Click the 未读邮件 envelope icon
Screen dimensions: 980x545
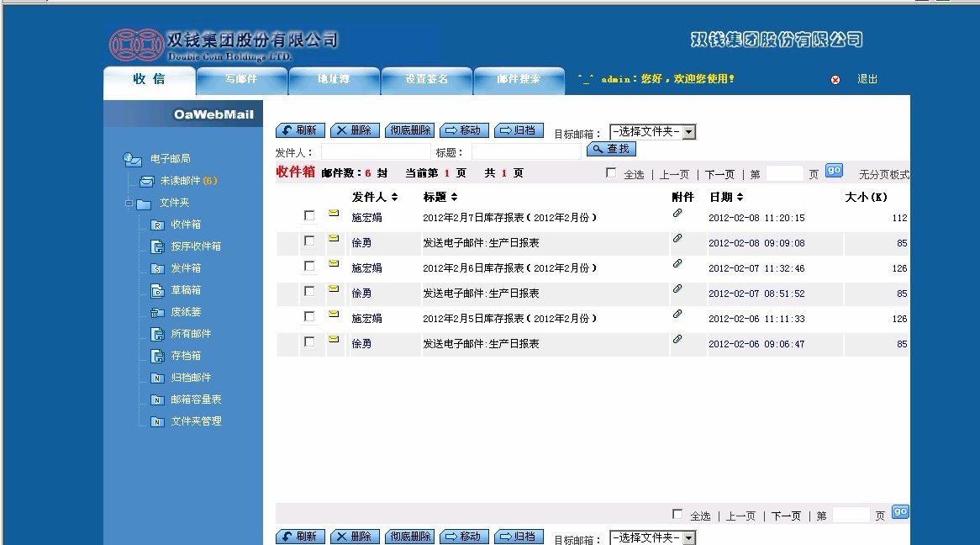pyautogui.click(x=147, y=182)
